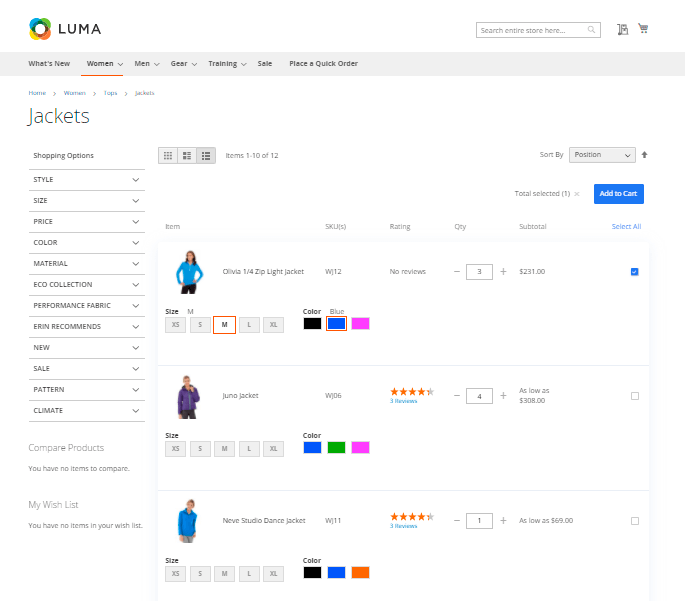Increase quantity for Neve Studio Dance Jacket
685x601 pixels.
click(503, 521)
